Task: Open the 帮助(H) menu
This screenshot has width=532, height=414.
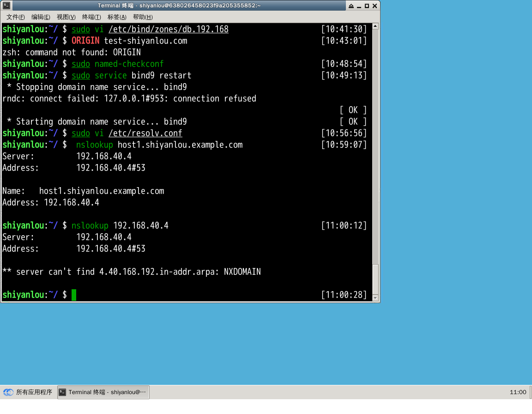Action: [x=143, y=17]
